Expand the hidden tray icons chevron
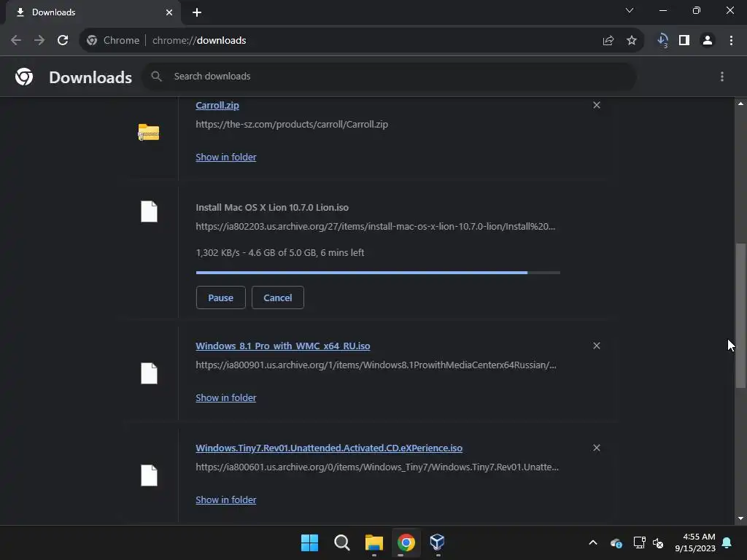747x560 pixels. 593,542
